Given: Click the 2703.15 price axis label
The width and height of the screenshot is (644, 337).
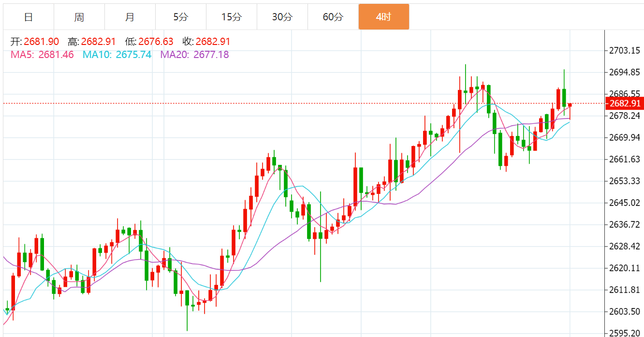Looking at the screenshot, I should coord(625,51).
